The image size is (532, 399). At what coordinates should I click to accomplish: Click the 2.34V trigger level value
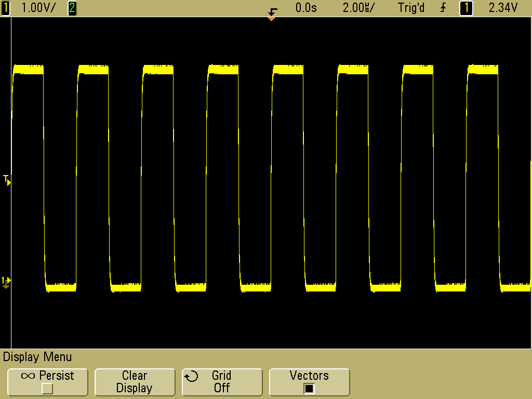coord(503,8)
